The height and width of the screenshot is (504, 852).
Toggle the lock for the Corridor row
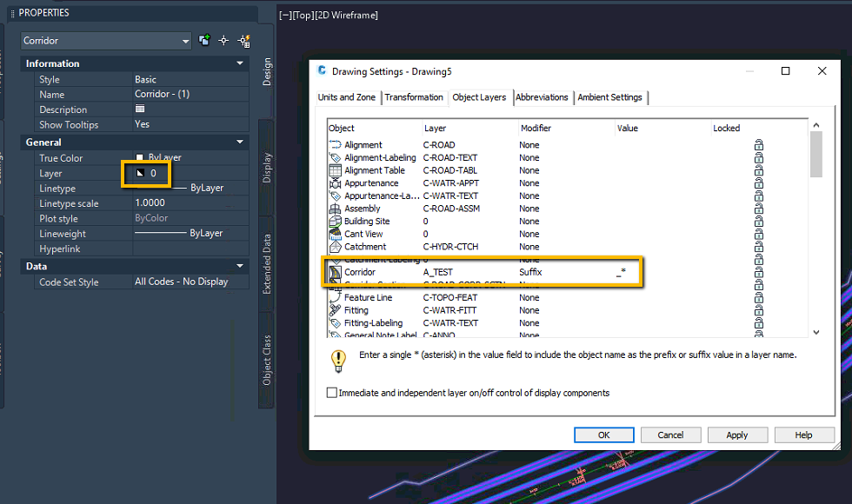758,272
